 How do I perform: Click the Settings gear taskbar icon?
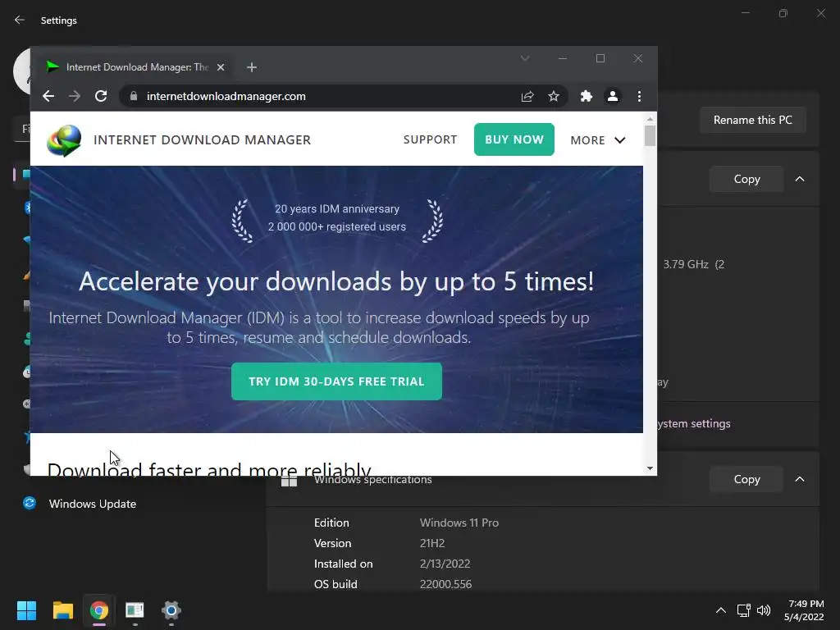(171, 610)
